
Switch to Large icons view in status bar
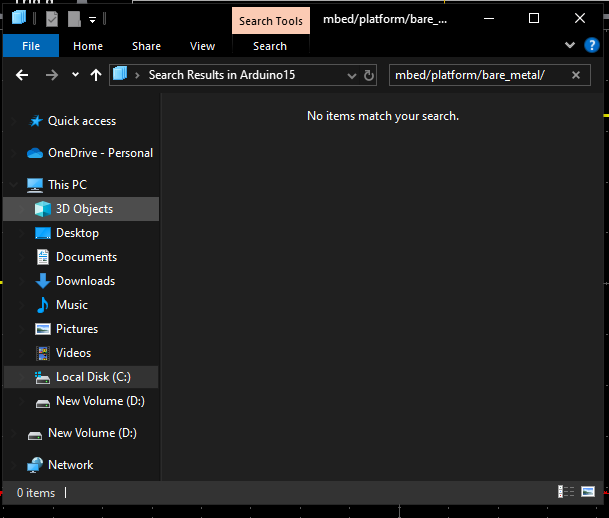pyautogui.click(x=588, y=492)
